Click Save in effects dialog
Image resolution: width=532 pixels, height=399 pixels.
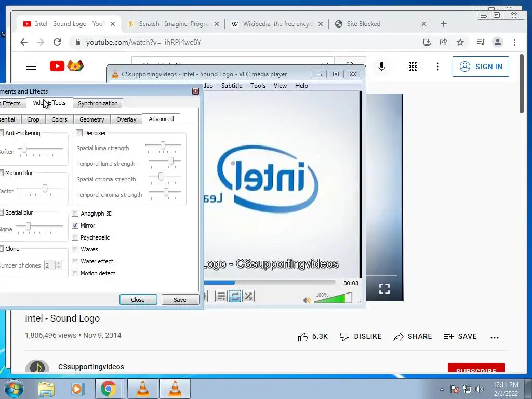click(180, 300)
